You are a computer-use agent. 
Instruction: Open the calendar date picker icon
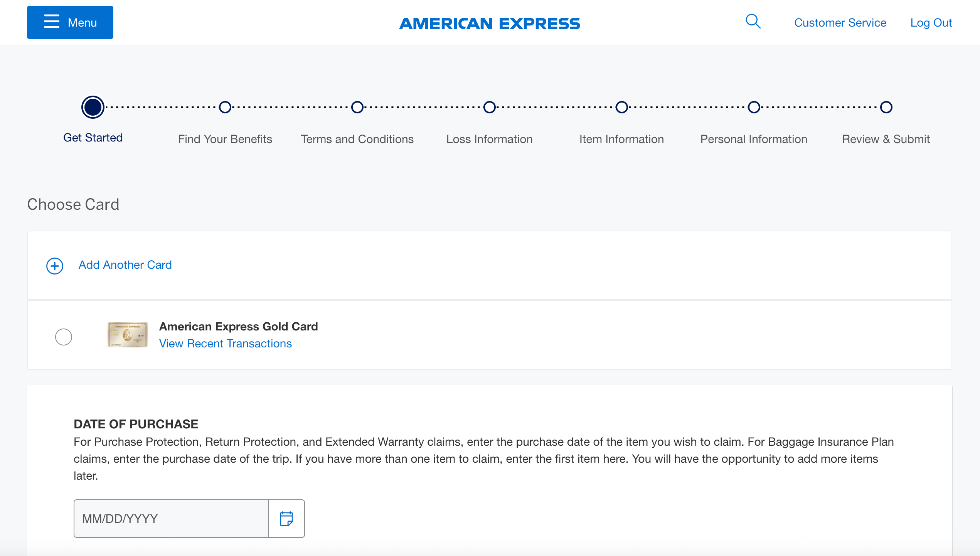click(x=286, y=518)
